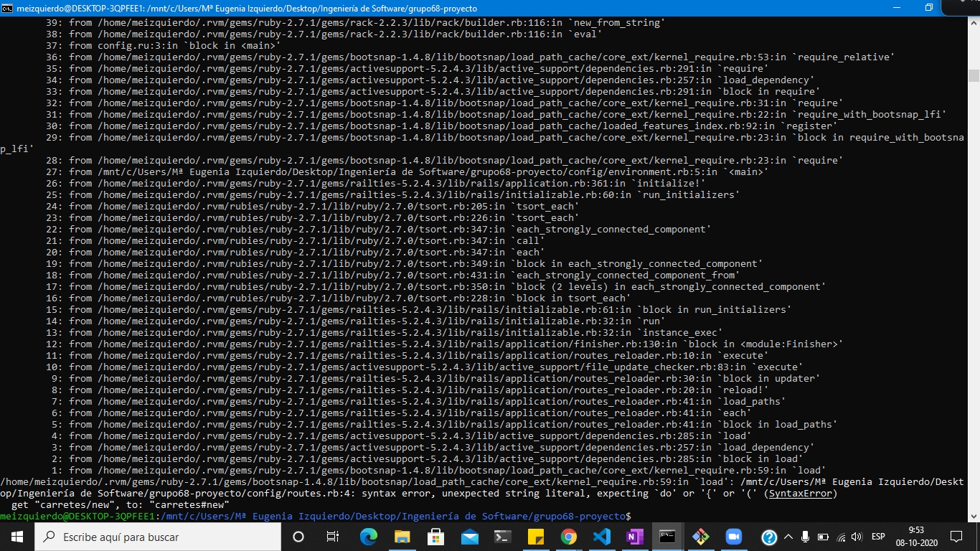Start the Zoom application
980x551 pixels.
coord(733,537)
